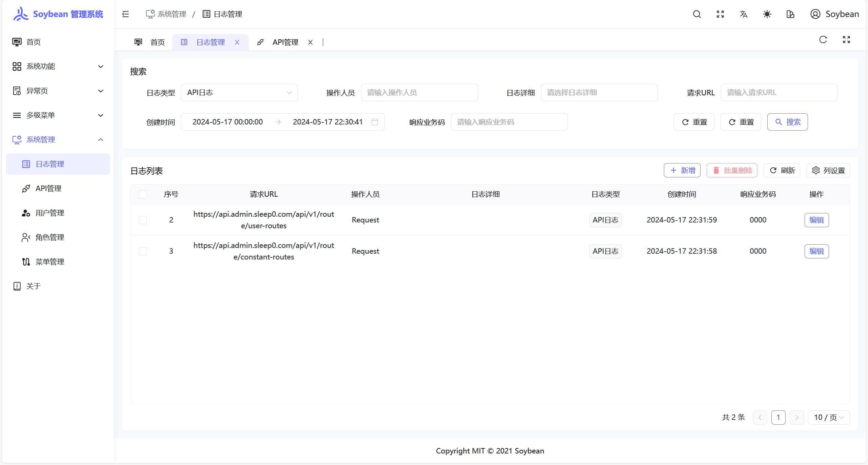868x465 pixels.
Task: Click the 新增 add button
Action: (x=682, y=171)
